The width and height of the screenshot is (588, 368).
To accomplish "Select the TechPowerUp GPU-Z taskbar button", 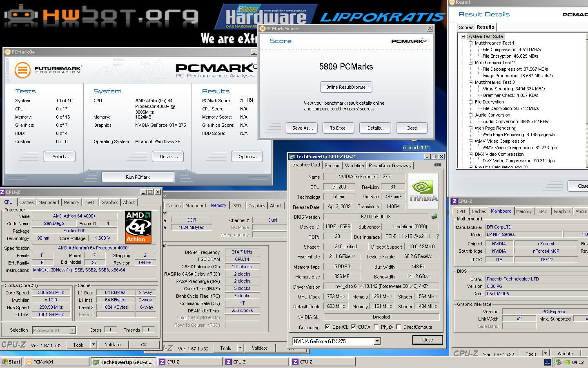I will (x=123, y=362).
